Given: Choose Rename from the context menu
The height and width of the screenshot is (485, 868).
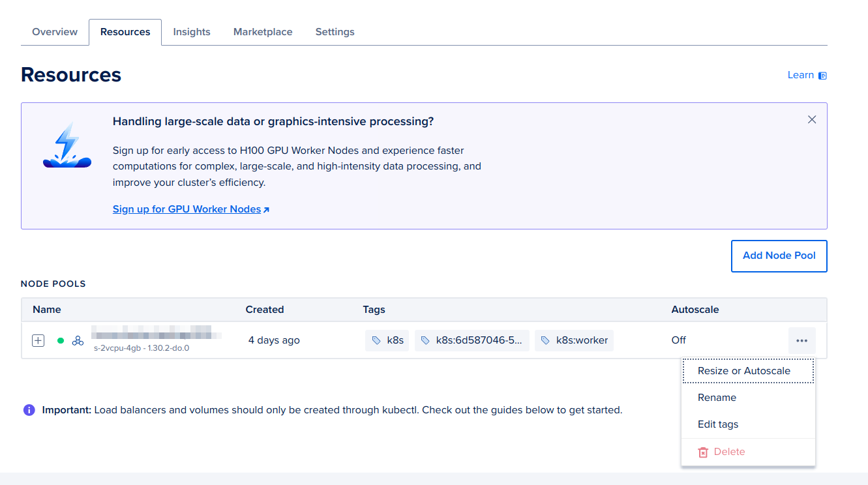Looking at the screenshot, I should click(717, 398).
